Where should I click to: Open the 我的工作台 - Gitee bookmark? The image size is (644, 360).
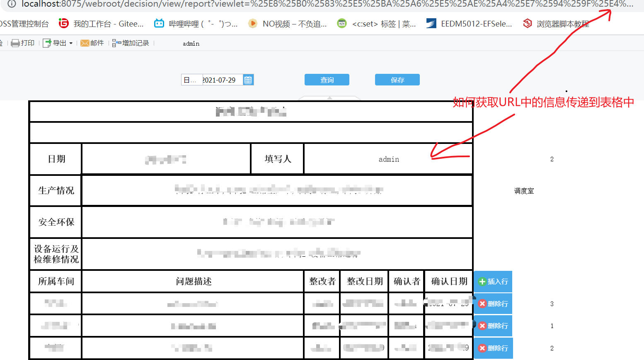[101, 24]
